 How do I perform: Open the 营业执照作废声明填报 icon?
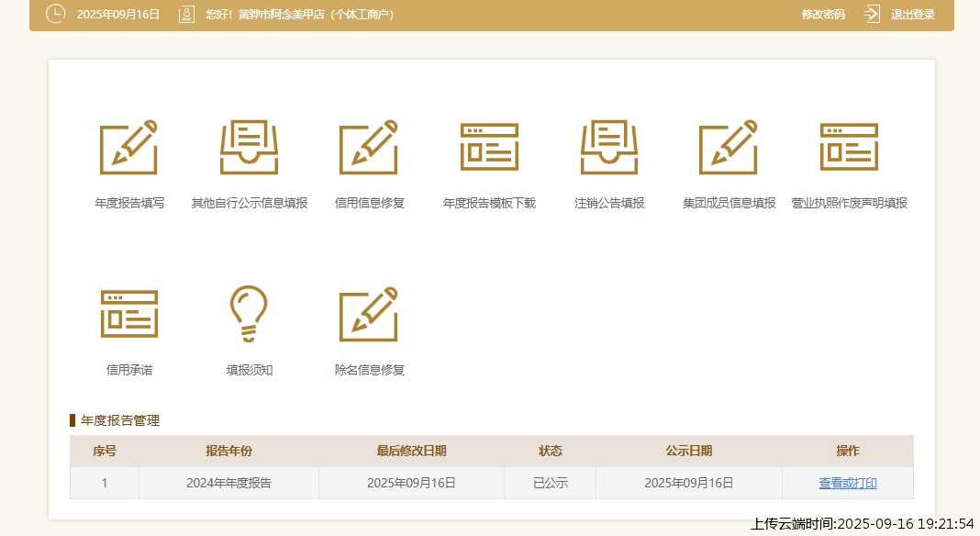[x=849, y=147]
